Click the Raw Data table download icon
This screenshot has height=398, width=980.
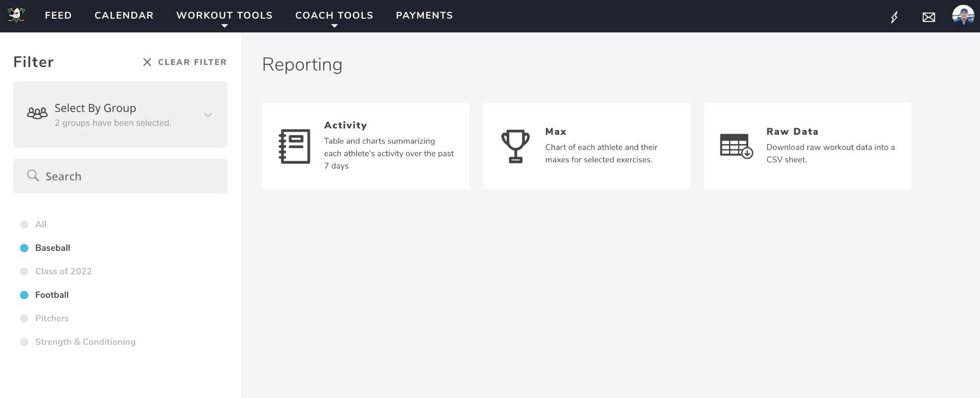[x=736, y=146]
